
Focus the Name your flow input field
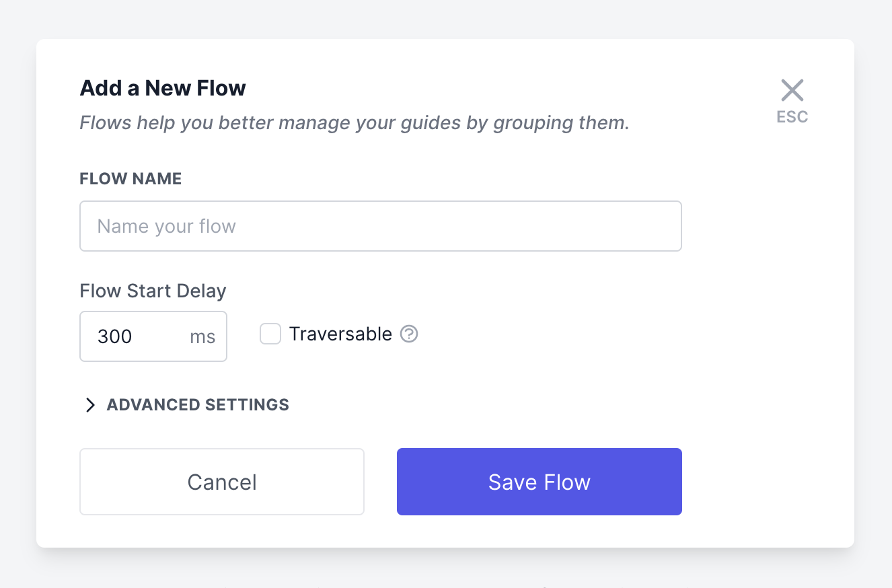(381, 226)
